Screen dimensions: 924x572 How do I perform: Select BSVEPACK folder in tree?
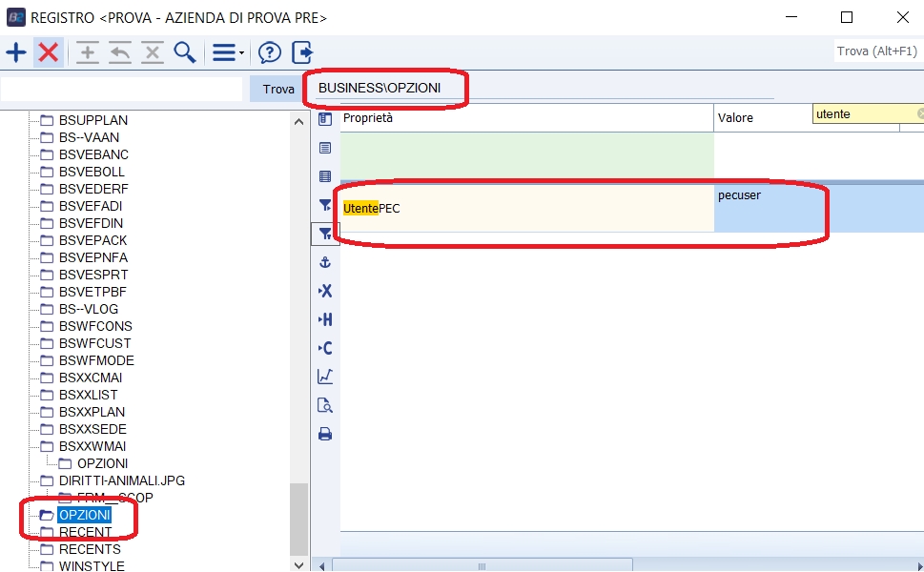93,240
